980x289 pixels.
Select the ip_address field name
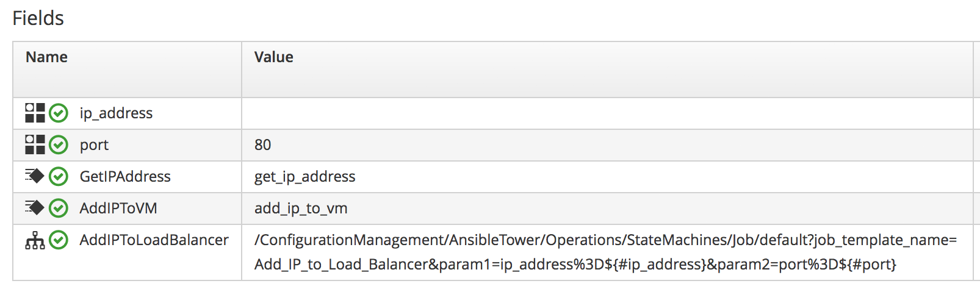(116, 113)
